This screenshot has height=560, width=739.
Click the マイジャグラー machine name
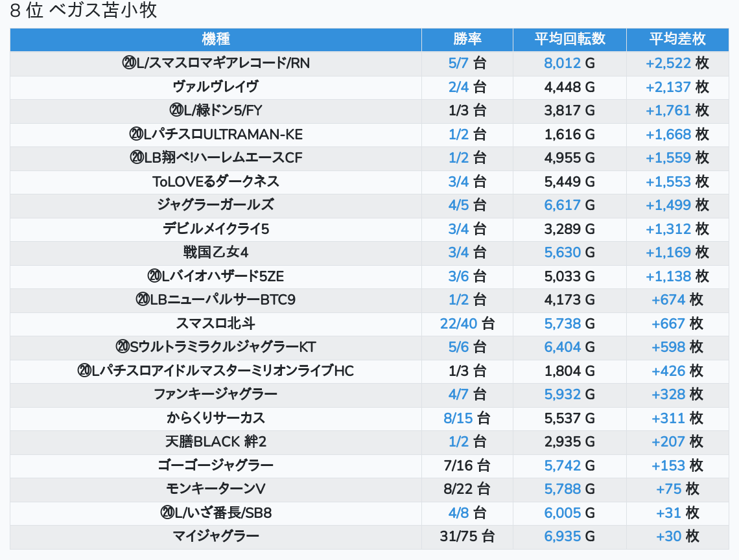[x=216, y=537]
